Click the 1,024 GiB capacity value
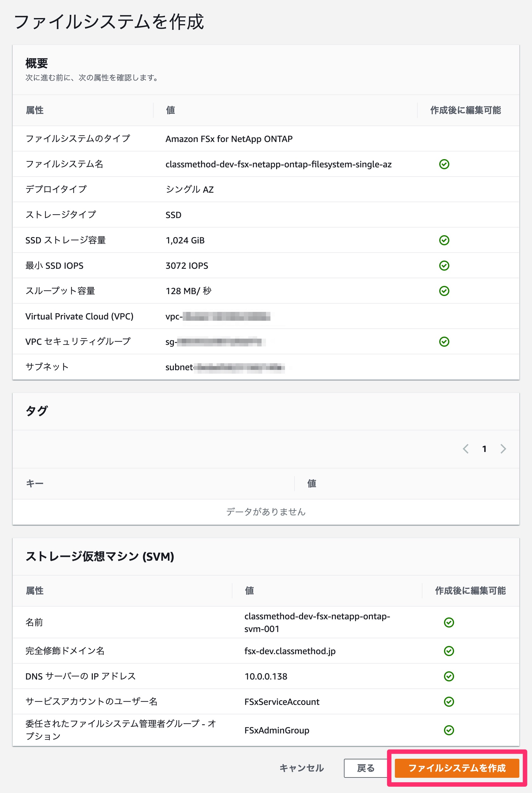Image resolution: width=532 pixels, height=793 pixels. [185, 241]
